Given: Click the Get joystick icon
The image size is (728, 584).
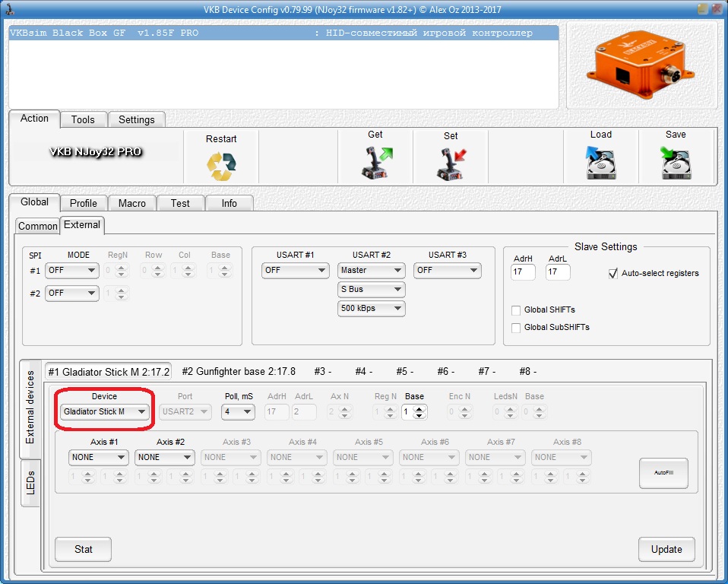Looking at the screenshot, I should tap(375, 162).
